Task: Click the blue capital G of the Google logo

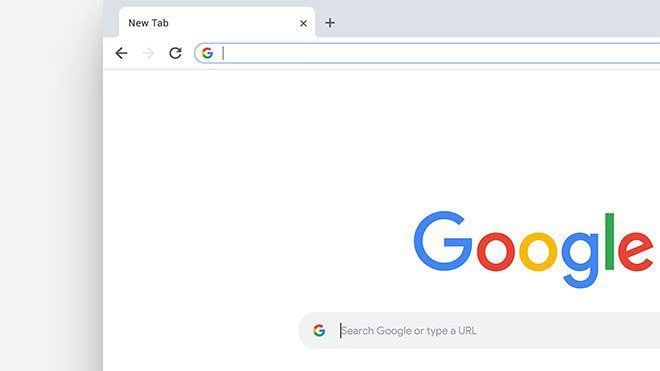Action: click(x=442, y=241)
